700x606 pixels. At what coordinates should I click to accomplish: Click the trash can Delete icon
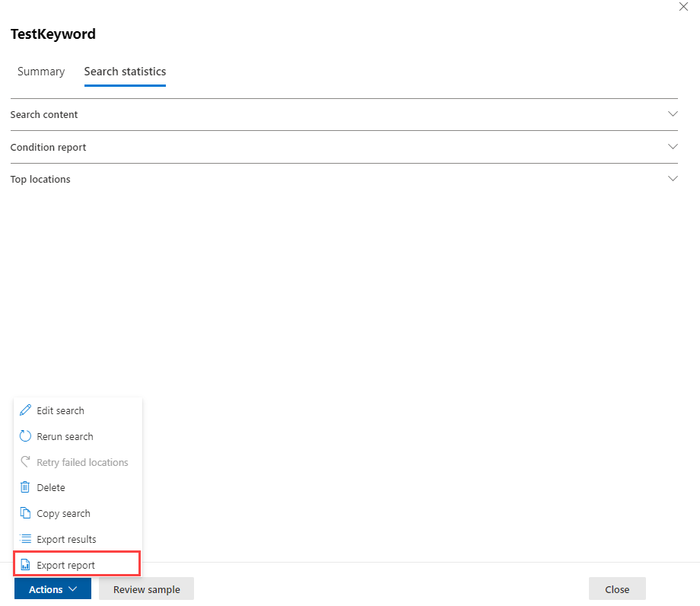tap(25, 486)
